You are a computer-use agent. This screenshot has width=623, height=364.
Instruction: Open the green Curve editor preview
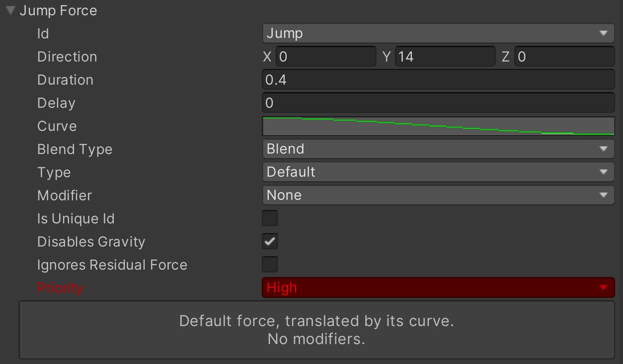coord(438,126)
